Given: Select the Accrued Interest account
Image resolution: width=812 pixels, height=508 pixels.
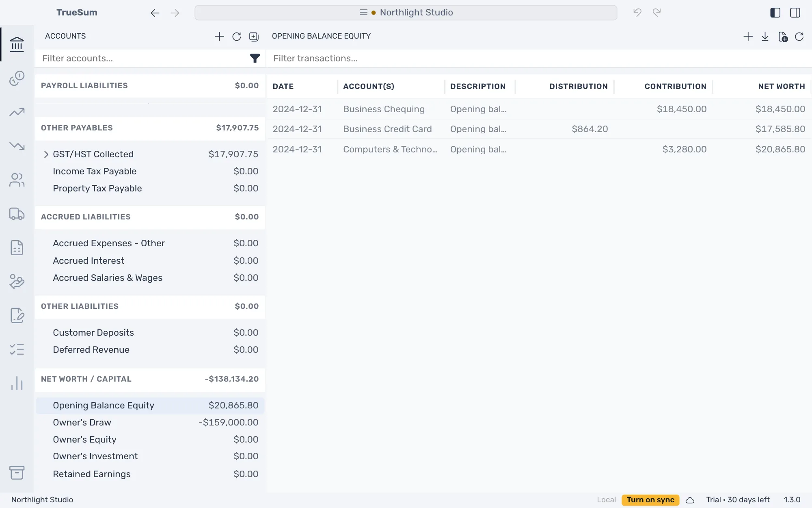Looking at the screenshot, I should point(150,261).
